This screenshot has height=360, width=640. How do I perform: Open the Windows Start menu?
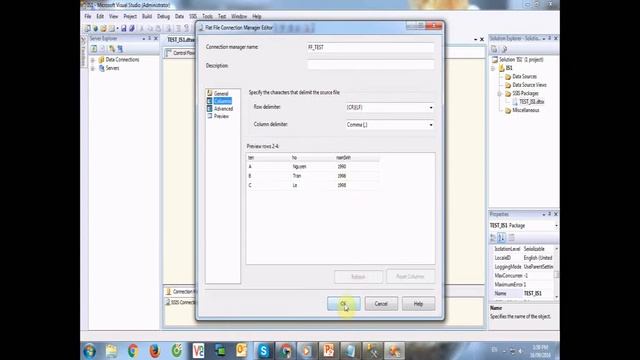click(90, 351)
